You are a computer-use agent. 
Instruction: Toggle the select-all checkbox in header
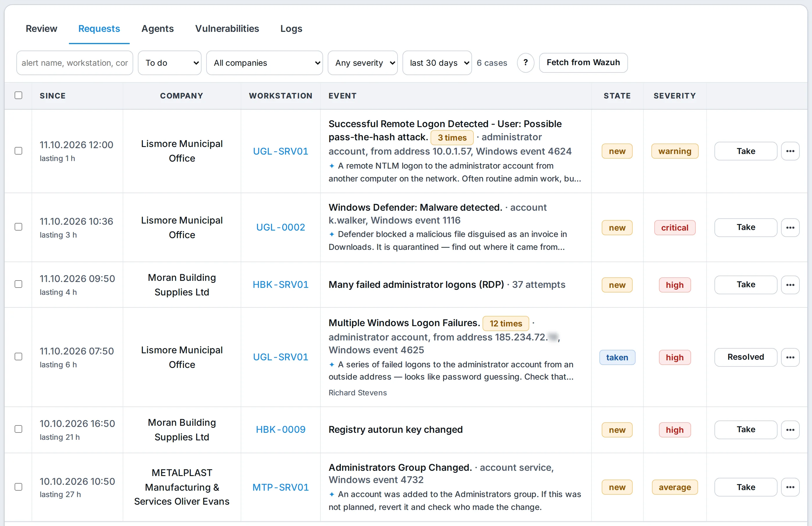coord(18,95)
